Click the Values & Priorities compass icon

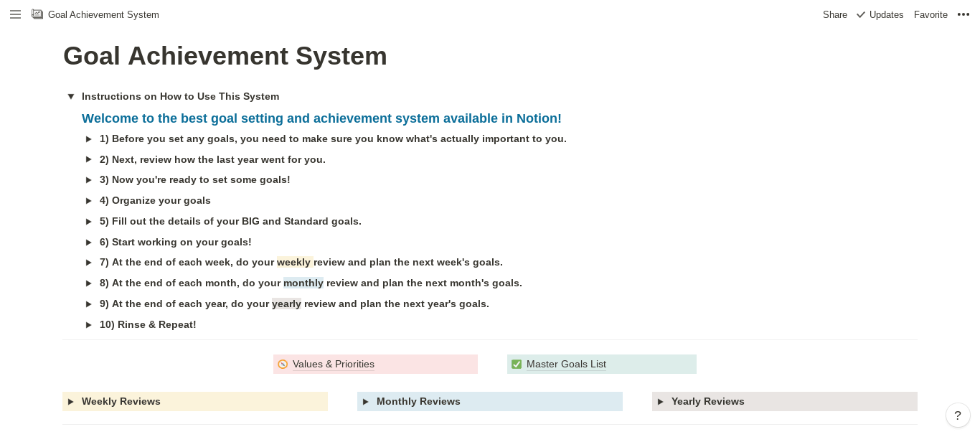[283, 365]
